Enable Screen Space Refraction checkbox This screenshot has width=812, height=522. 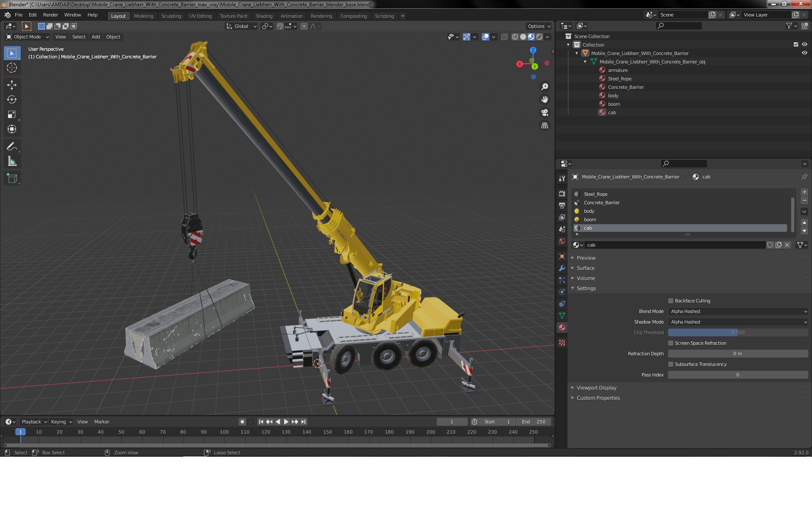[671, 343]
